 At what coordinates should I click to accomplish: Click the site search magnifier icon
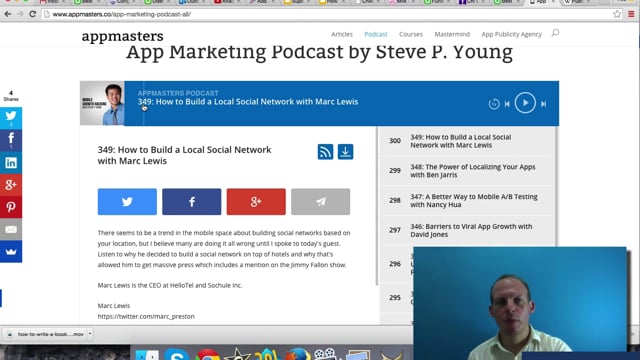(x=555, y=33)
